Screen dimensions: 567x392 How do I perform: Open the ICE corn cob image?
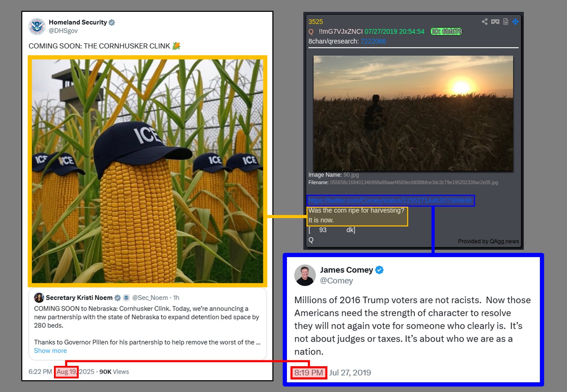coord(147,171)
